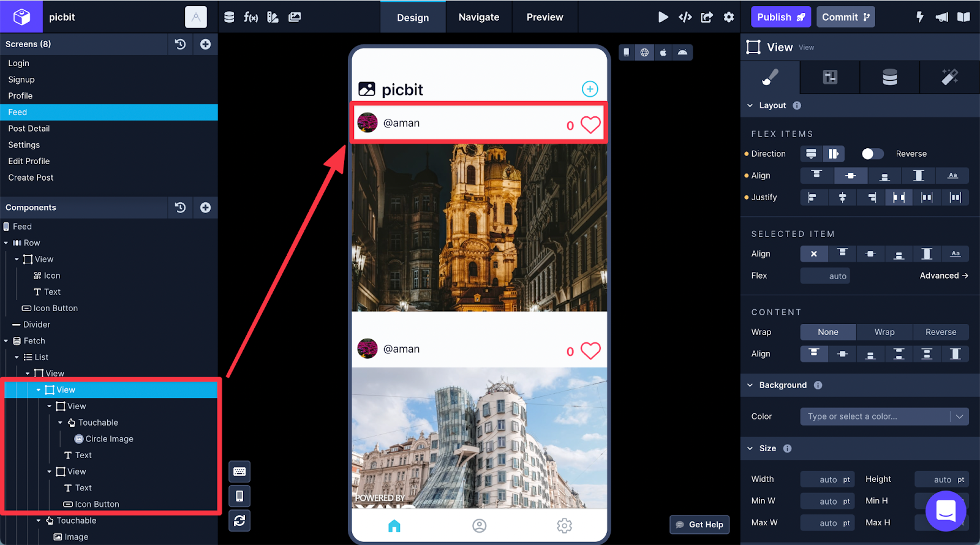Open the code view icon

(x=685, y=17)
